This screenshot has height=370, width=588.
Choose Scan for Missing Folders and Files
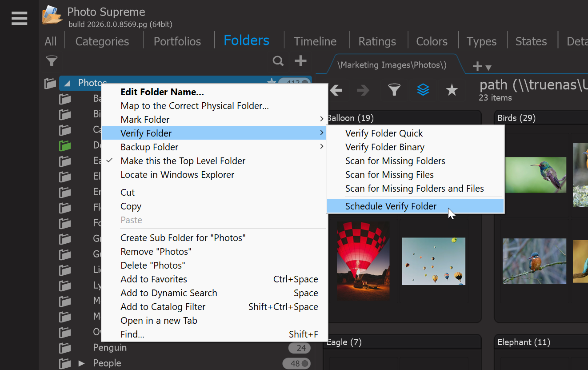[415, 188]
